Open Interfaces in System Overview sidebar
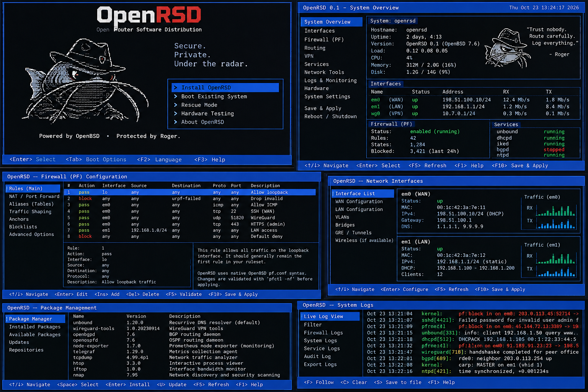The image size is (588, 392). 320,31
